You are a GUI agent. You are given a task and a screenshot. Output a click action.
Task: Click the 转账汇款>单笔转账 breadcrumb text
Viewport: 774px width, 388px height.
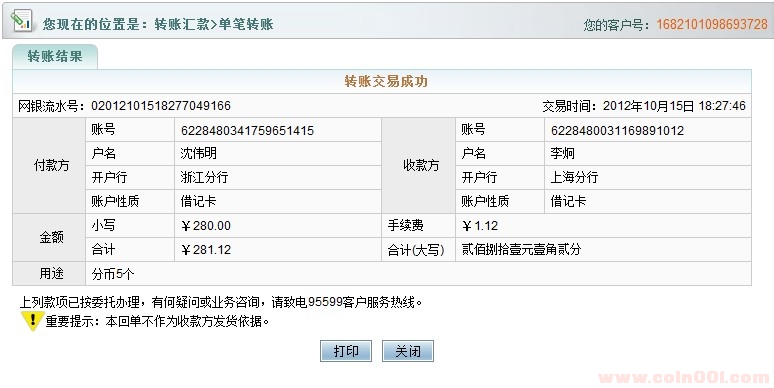pos(214,24)
